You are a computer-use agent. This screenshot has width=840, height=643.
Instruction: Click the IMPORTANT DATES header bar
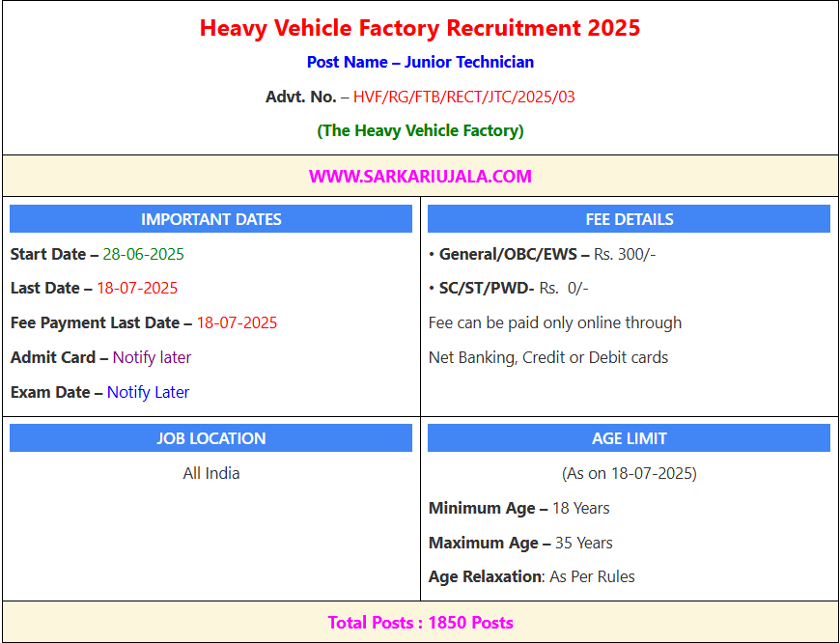210,219
